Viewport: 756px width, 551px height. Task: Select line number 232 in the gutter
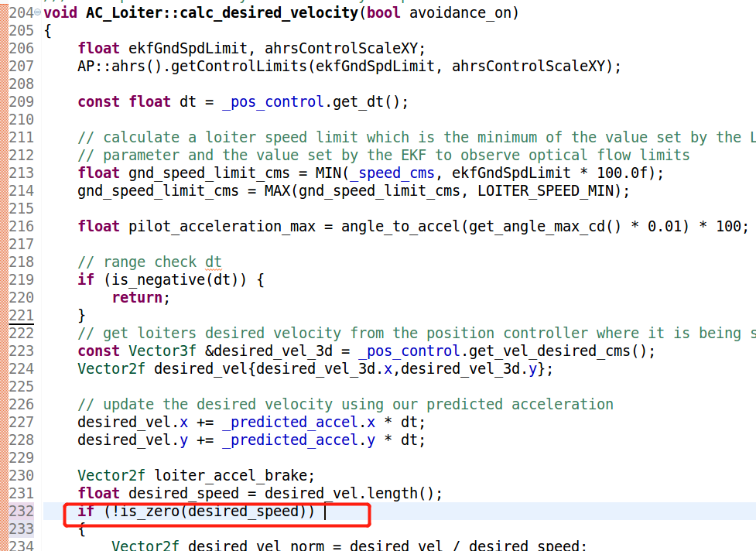pyautogui.click(x=19, y=512)
